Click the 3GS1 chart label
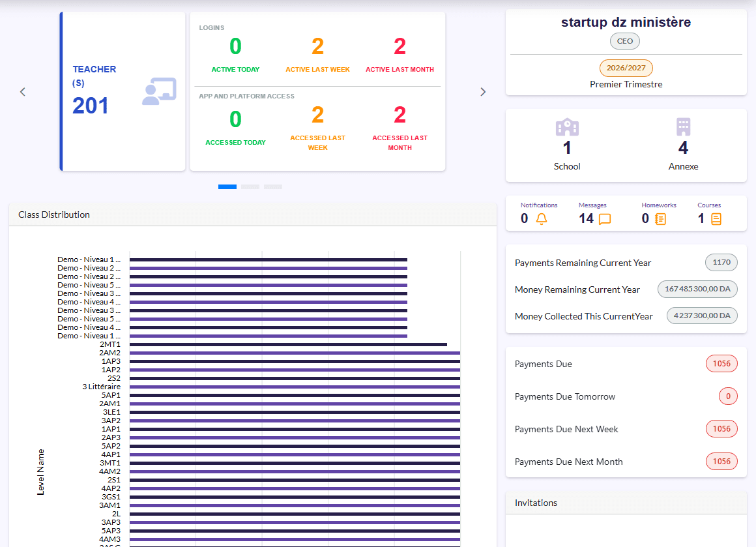 111,497
